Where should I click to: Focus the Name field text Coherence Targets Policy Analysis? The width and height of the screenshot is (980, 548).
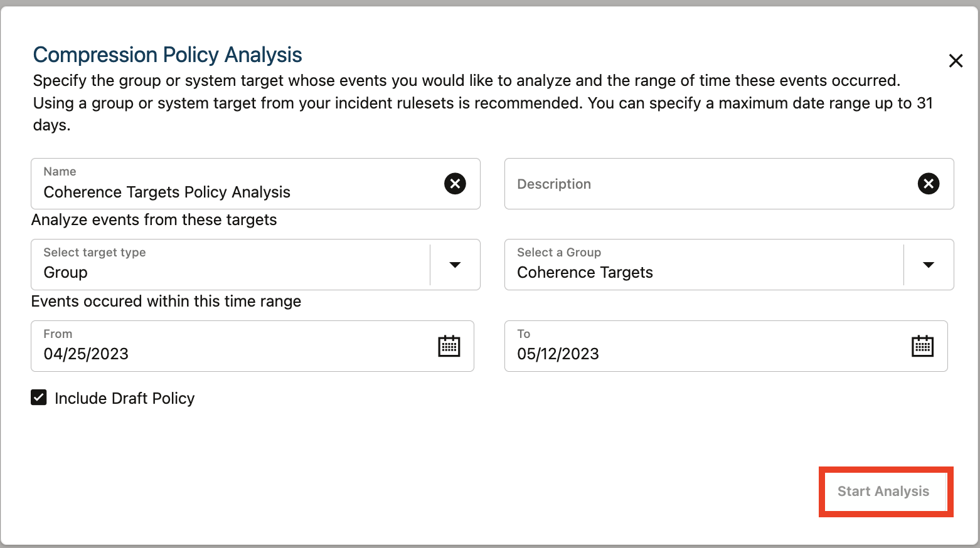point(167,192)
